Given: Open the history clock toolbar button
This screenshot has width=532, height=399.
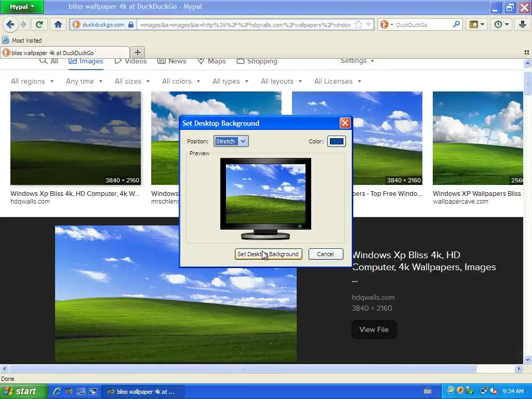Looking at the screenshot, I should 501,24.
